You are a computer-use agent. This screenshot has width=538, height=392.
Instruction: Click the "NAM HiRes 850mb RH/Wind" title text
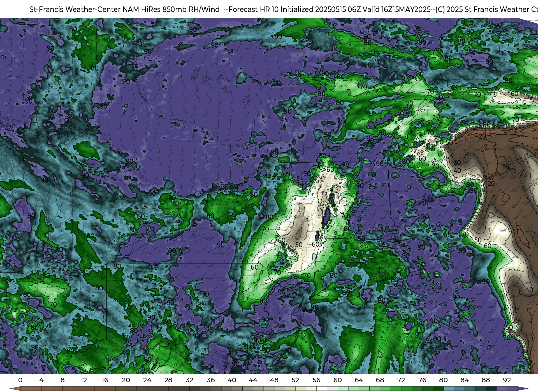171,10
